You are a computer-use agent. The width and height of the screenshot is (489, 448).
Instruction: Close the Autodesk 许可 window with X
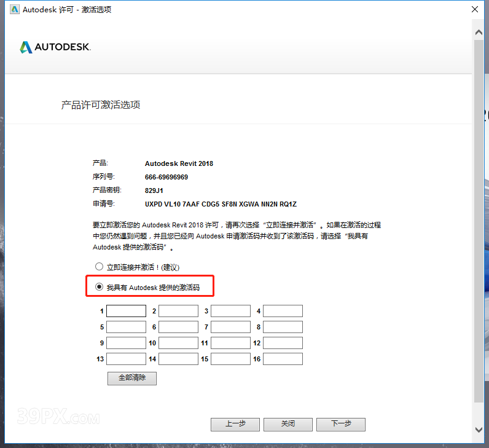coord(475,9)
